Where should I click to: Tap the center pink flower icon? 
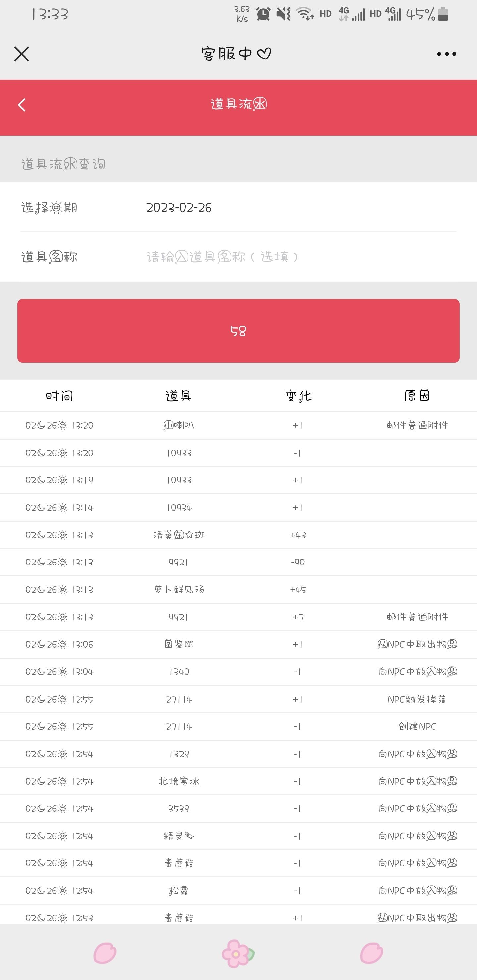(x=238, y=954)
